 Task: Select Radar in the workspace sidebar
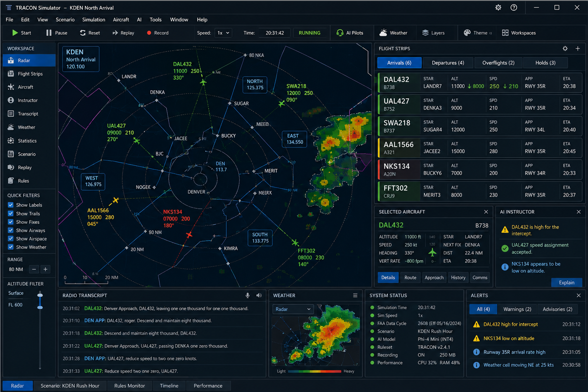(x=29, y=60)
